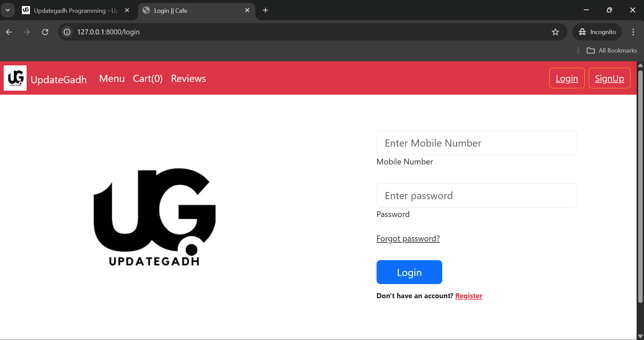Open the tab search chevron
The image size is (644, 340).
pos(7,10)
